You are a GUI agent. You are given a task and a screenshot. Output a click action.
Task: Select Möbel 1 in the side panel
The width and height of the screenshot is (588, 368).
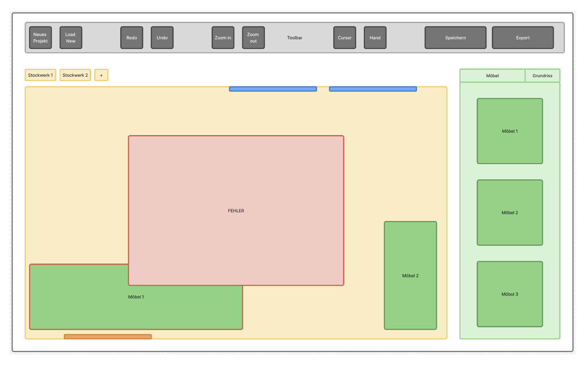[x=510, y=131]
